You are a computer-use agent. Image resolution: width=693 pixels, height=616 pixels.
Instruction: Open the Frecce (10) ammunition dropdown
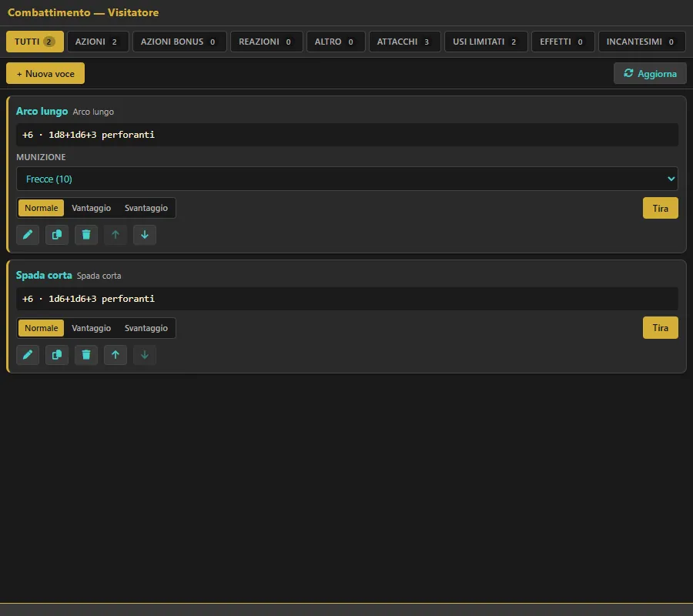[x=347, y=179]
